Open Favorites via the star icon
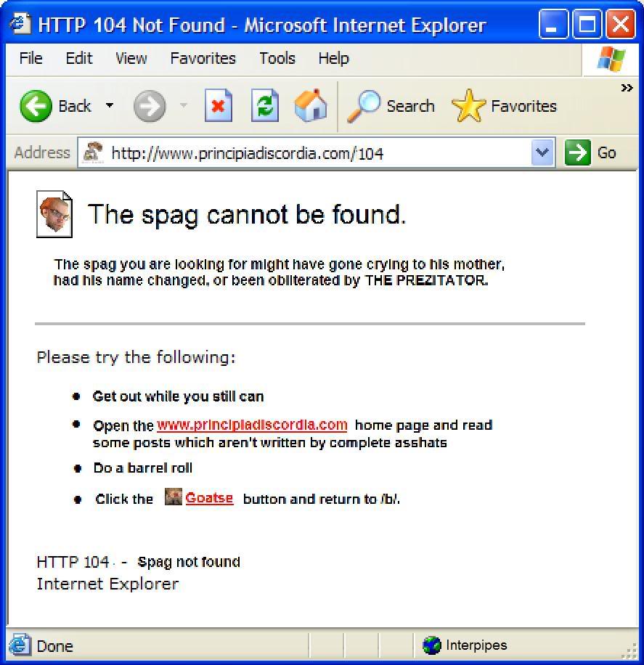 coord(468,105)
